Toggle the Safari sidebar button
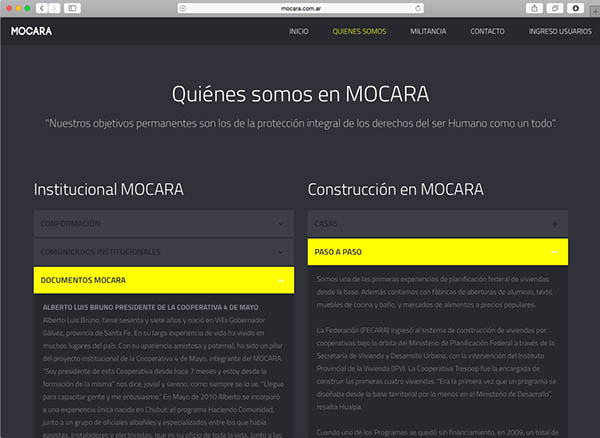 [75, 8]
